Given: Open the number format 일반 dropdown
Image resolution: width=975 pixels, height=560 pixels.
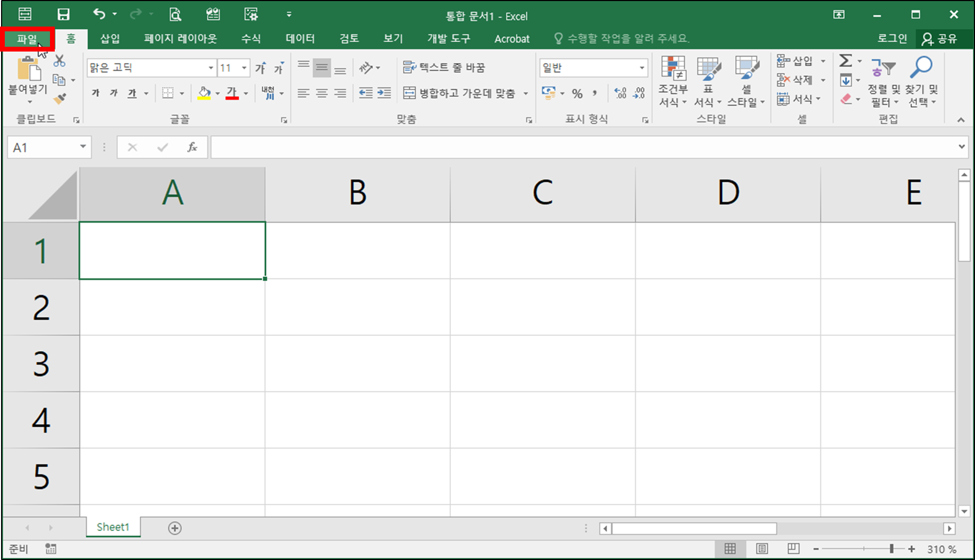Looking at the screenshot, I should [642, 67].
